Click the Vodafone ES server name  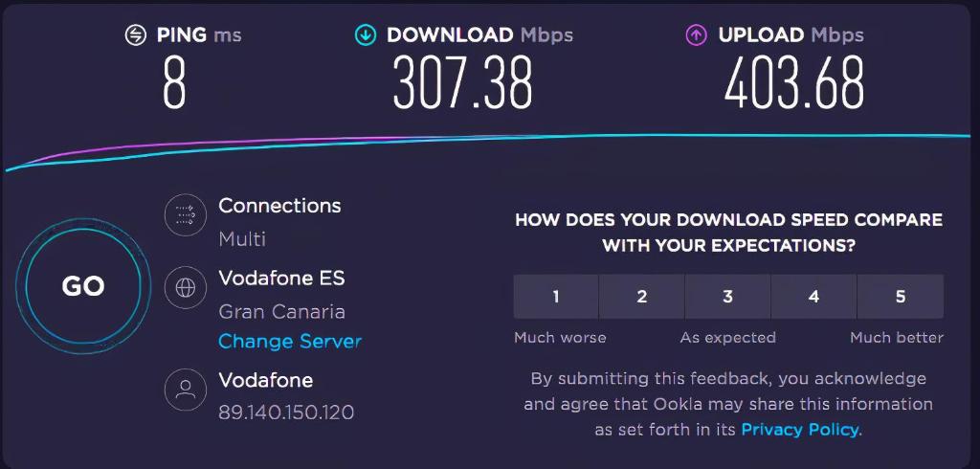coord(282,279)
